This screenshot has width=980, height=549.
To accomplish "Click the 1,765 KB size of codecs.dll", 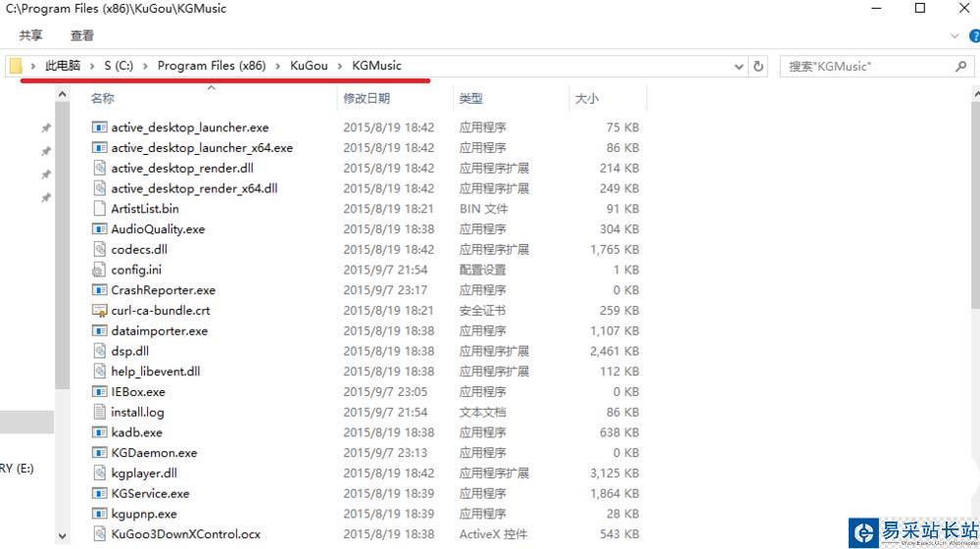I will pos(614,249).
